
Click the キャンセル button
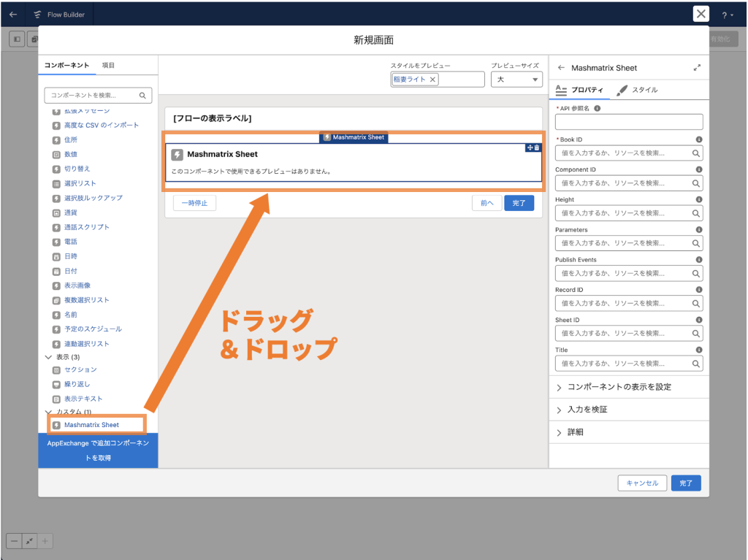point(642,483)
